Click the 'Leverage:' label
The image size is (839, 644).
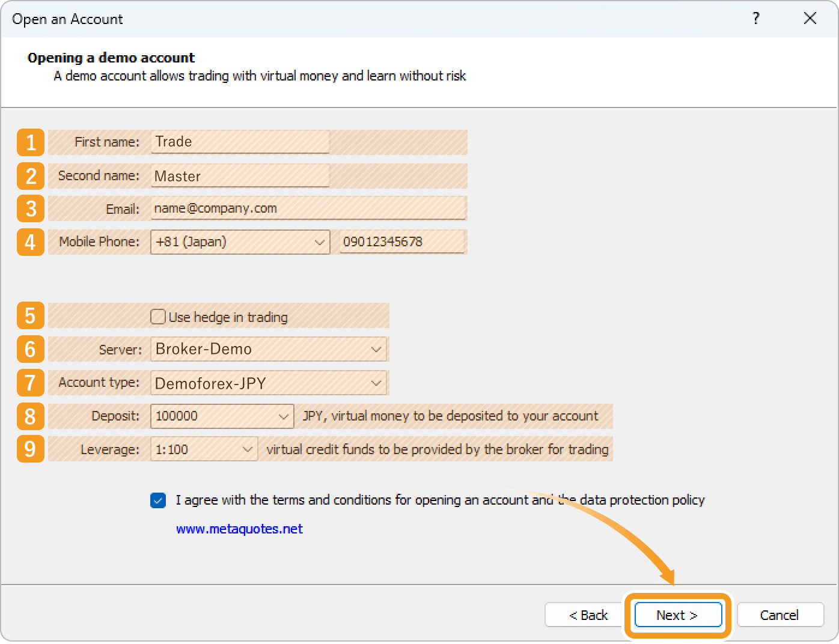click(x=110, y=450)
